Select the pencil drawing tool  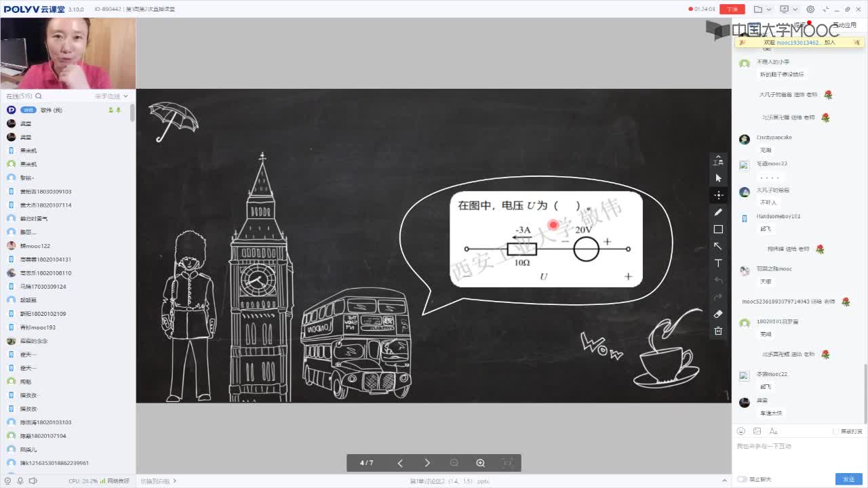(x=718, y=212)
